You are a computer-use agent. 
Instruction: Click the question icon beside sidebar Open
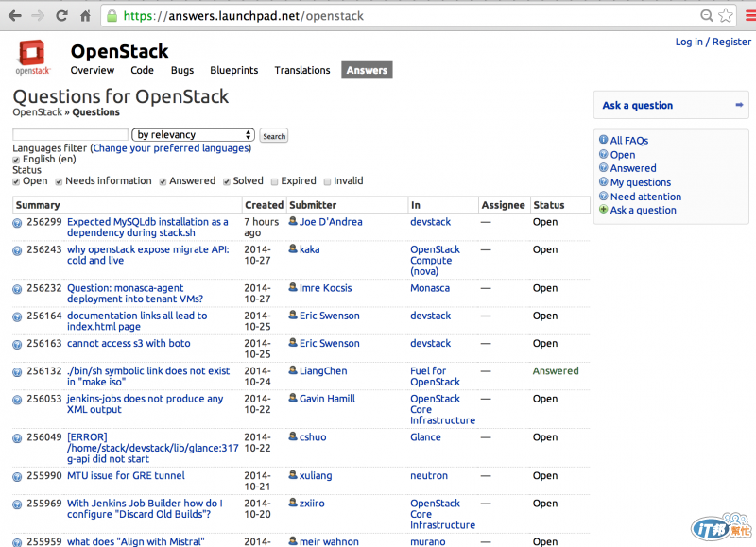pos(603,154)
